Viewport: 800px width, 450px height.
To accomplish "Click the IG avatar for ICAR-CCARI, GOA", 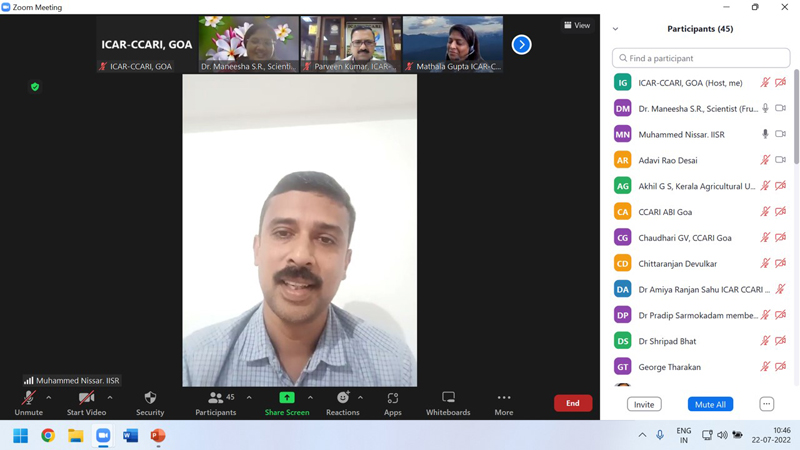I will point(622,83).
